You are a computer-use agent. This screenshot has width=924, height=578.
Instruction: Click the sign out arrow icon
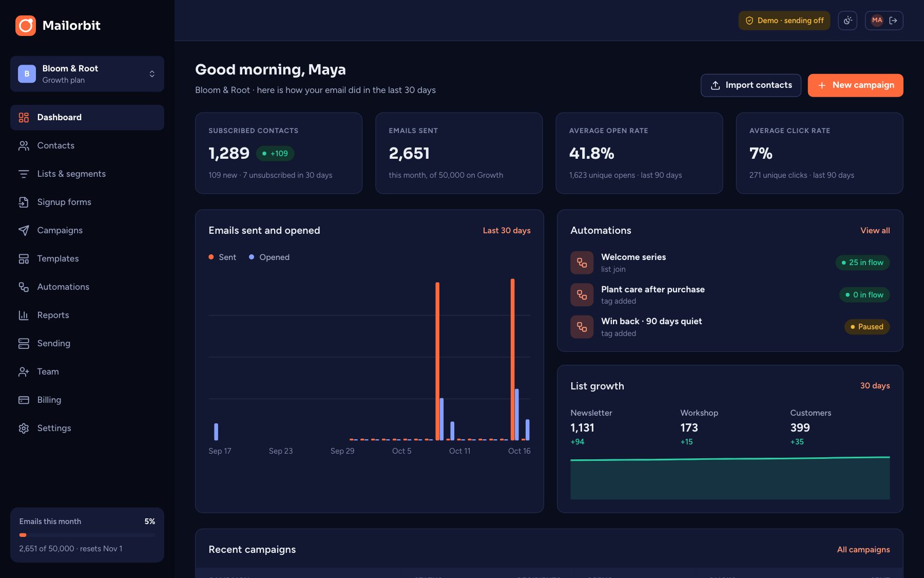point(893,21)
